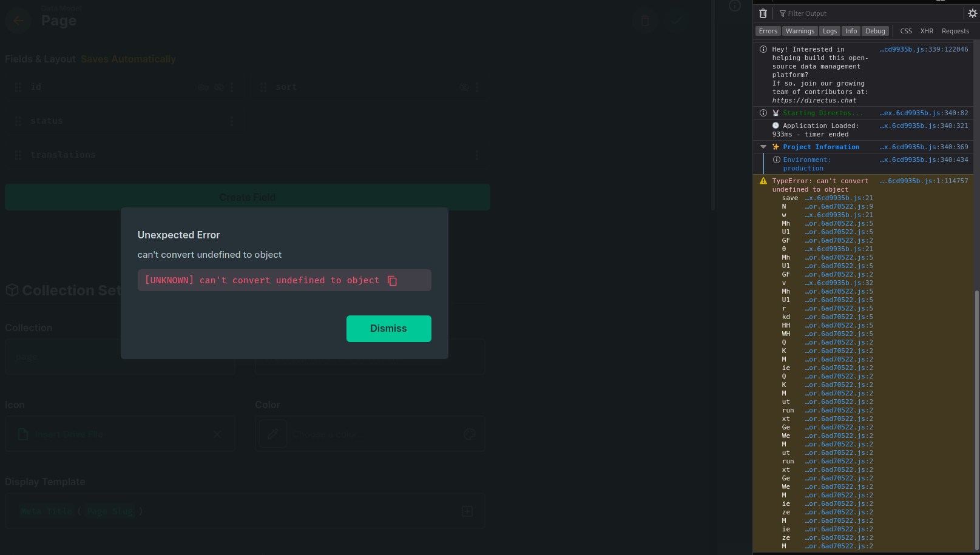Enable the CSS filter

[x=906, y=31]
